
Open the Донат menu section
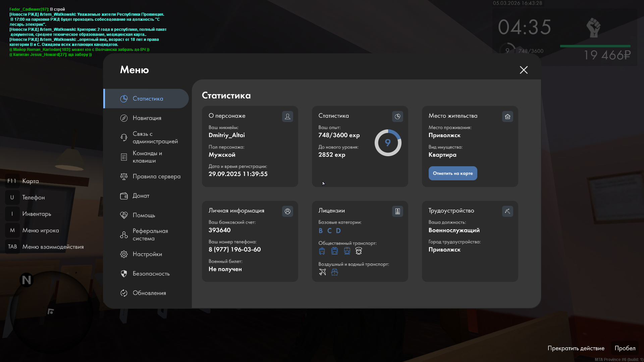pos(141,196)
